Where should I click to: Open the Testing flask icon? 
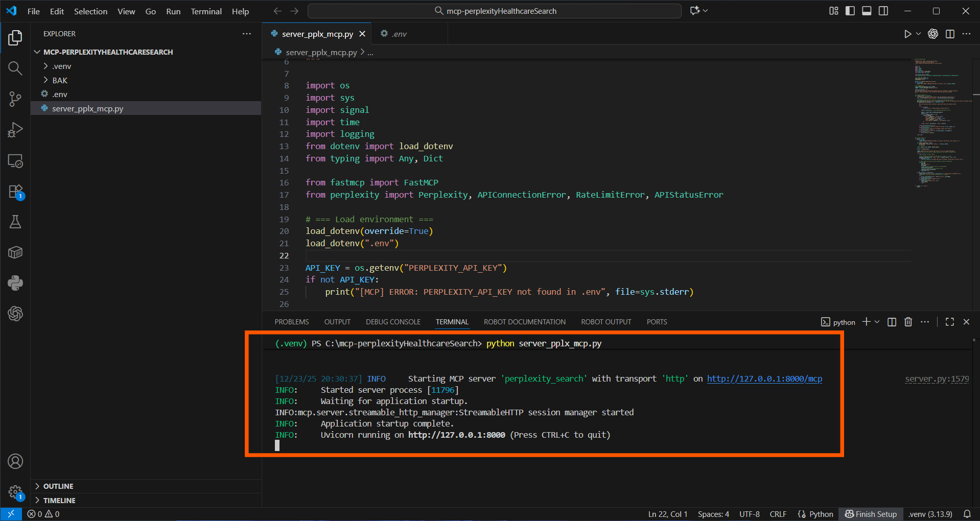pyautogui.click(x=15, y=222)
